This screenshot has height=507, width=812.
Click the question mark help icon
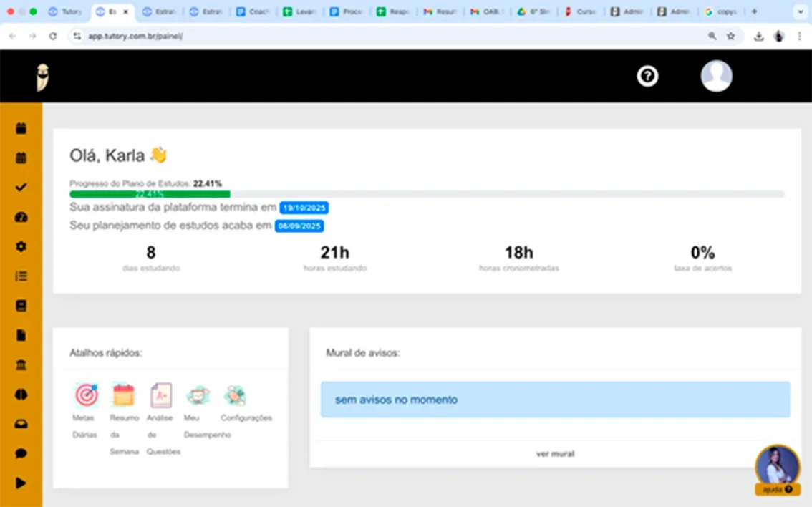coord(647,76)
